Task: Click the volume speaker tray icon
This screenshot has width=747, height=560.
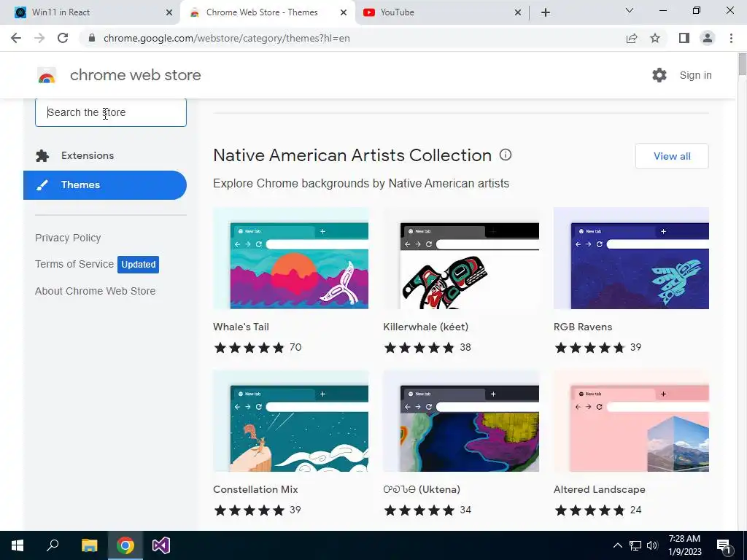Action: (x=652, y=545)
